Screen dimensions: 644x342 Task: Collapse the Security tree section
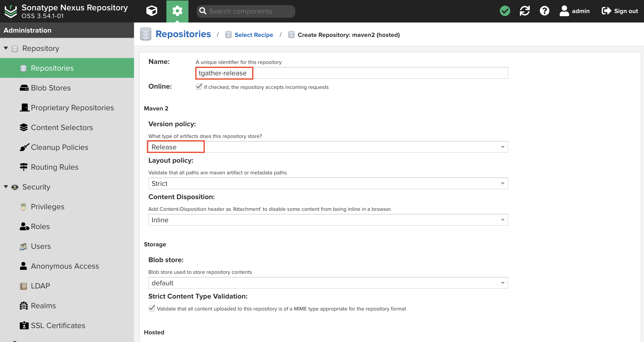click(x=6, y=187)
